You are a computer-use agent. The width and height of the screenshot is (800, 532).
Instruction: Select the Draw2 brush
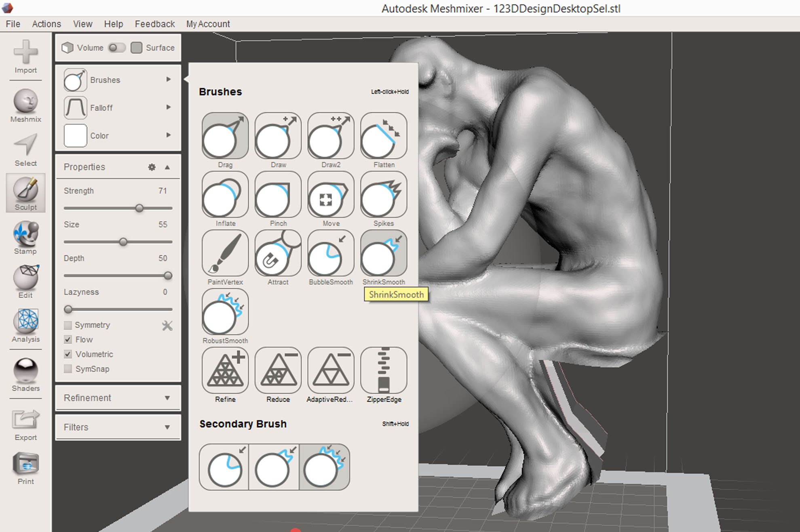tap(331, 136)
